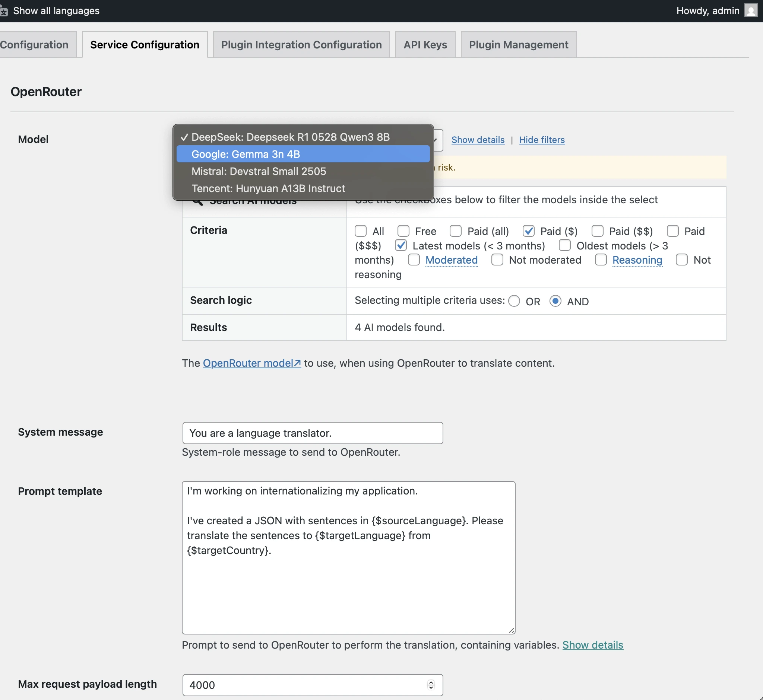Click the admin avatar icon
Viewport: 763px width, 700px height.
pos(750,10)
